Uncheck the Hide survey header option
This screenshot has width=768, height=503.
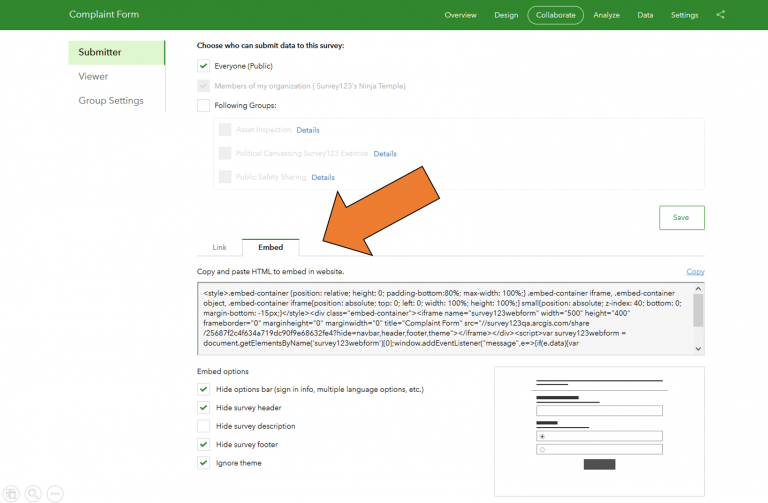point(203,407)
